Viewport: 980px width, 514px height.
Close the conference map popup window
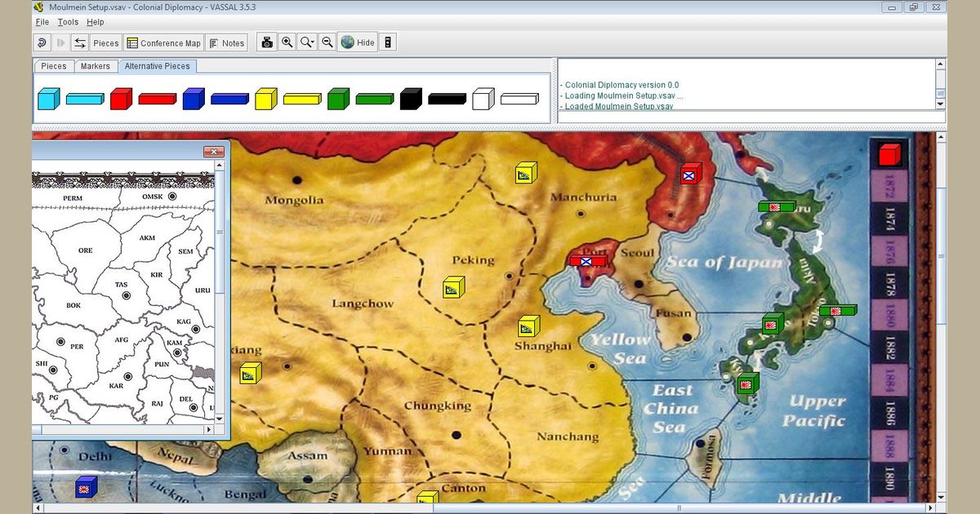(213, 151)
